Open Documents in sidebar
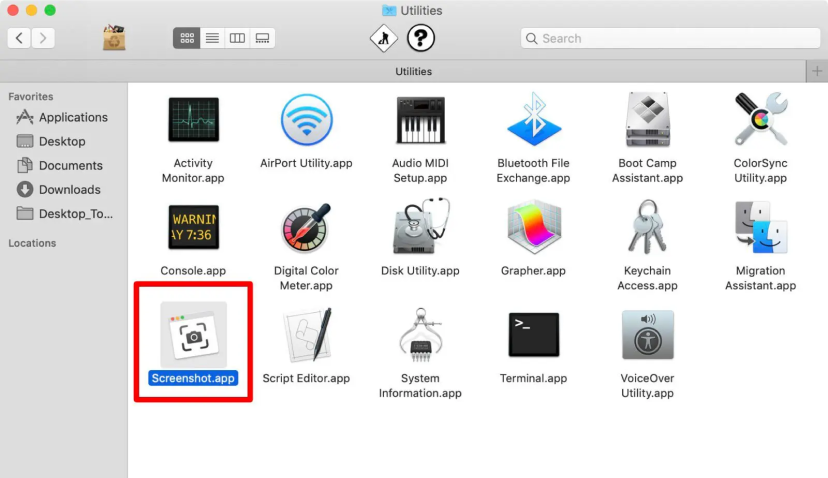 (x=60, y=165)
